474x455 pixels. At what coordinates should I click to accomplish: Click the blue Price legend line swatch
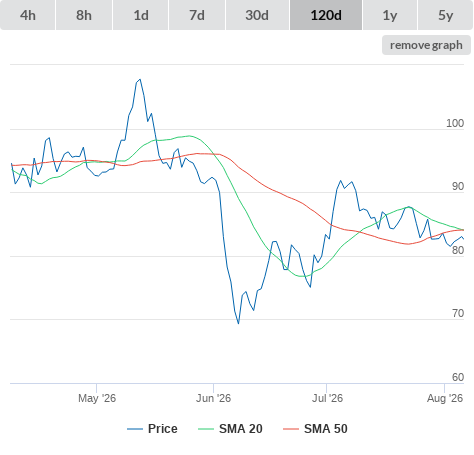coord(135,429)
